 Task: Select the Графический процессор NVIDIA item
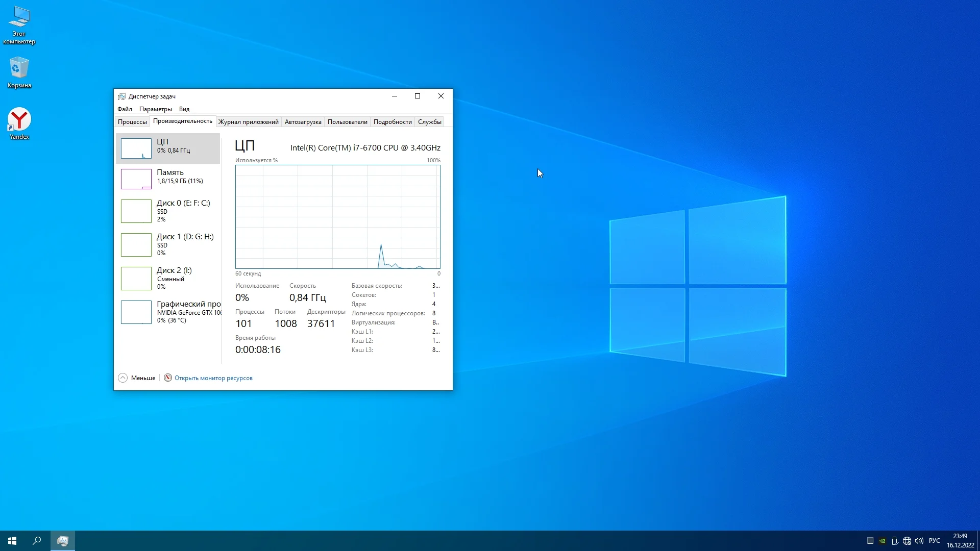(x=168, y=312)
